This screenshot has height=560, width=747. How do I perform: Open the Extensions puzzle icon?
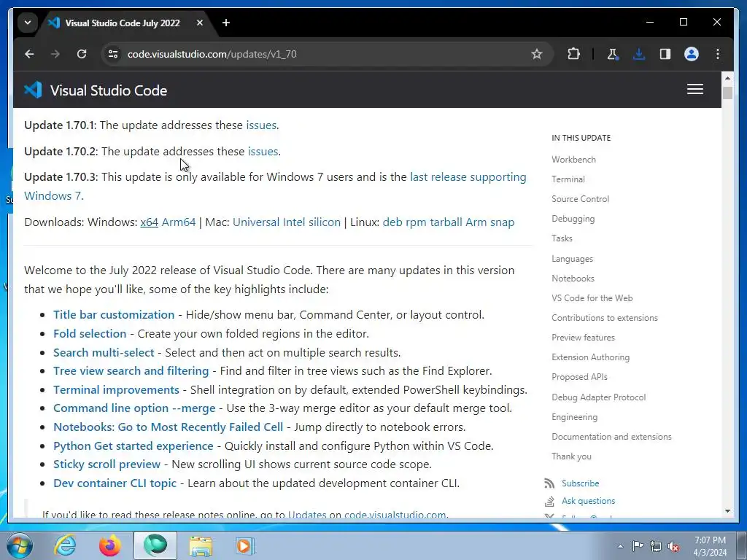point(573,54)
